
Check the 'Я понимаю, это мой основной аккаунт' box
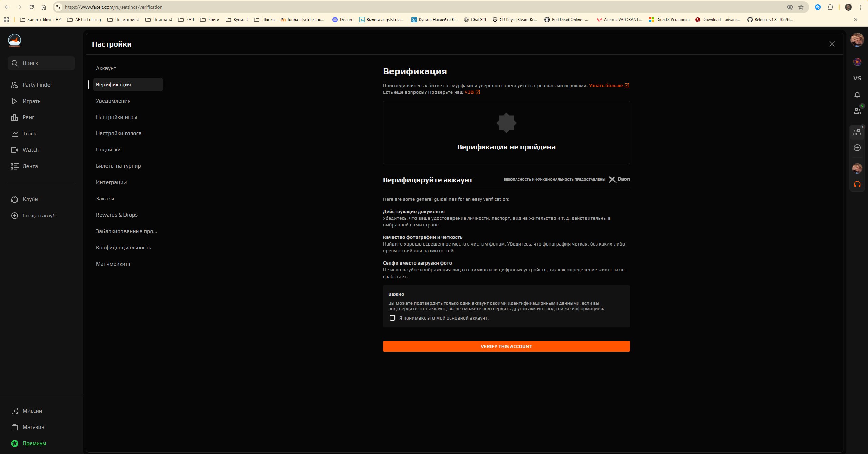392,318
